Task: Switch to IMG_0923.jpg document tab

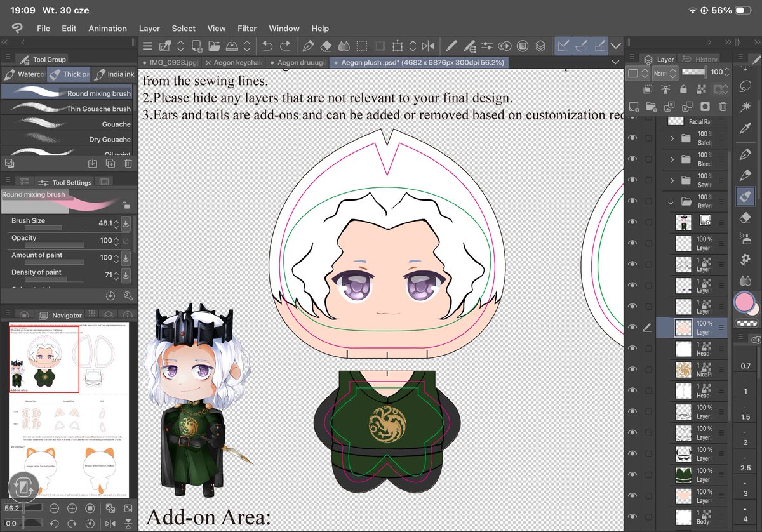Action: click(x=170, y=63)
